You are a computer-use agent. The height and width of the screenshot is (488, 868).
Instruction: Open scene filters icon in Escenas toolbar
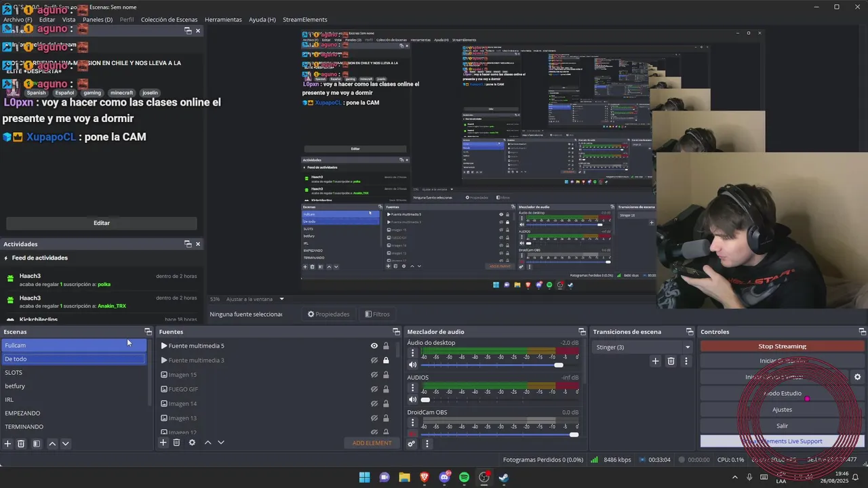(37, 443)
